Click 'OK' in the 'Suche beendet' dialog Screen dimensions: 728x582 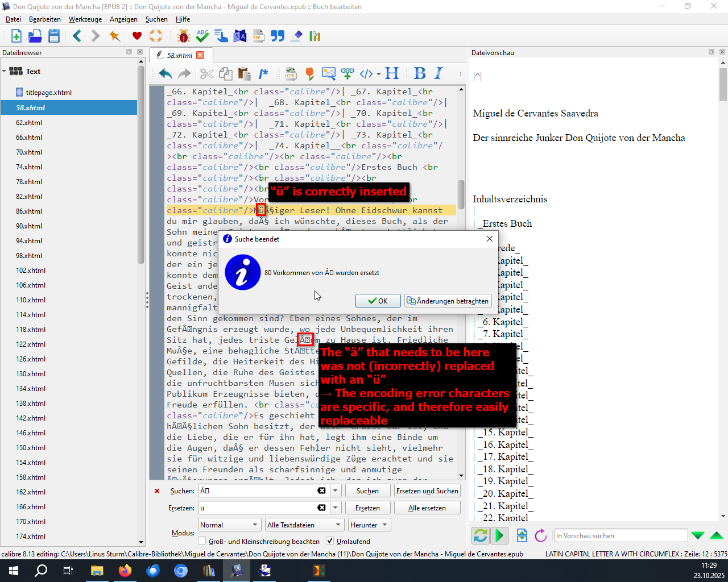[378, 301]
